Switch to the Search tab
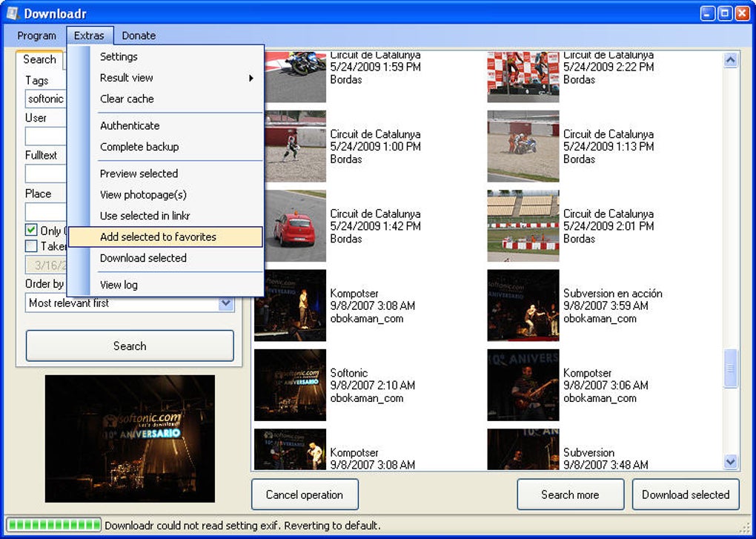756x539 pixels. 39,59
